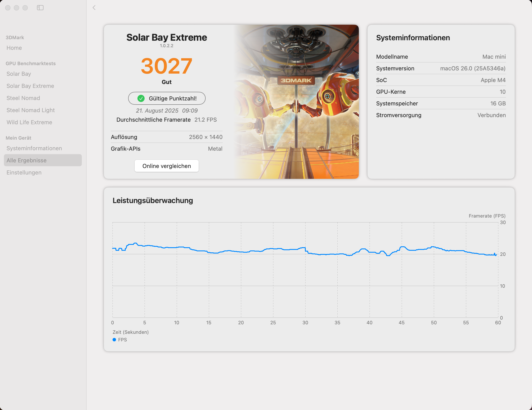The image size is (532, 410).
Task: Click the 3027 score number
Action: coord(167,66)
